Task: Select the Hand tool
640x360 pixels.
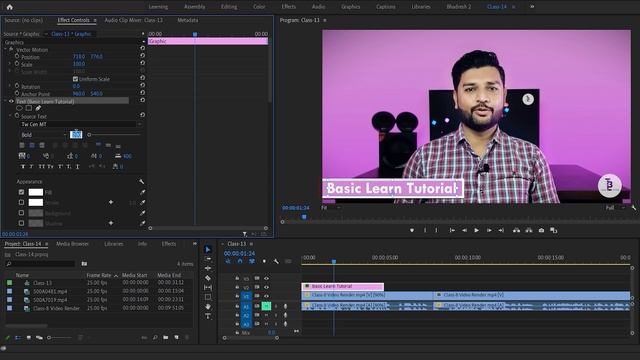Action: click(208, 306)
